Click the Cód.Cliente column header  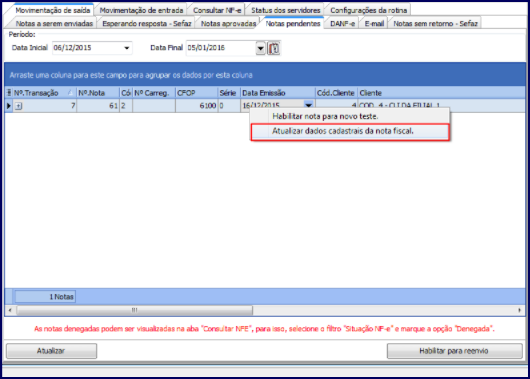pyautogui.click(x=336, y=93)
